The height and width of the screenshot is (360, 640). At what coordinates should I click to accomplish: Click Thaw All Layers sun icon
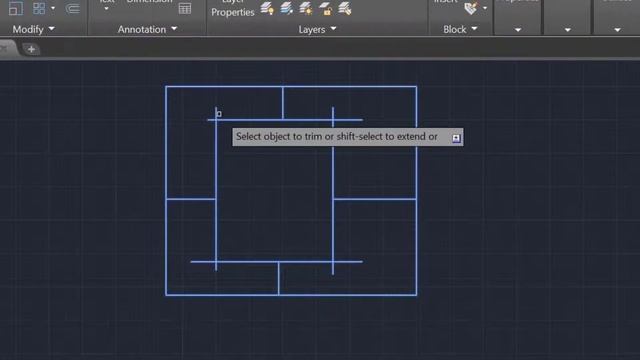tap(306, 9)
